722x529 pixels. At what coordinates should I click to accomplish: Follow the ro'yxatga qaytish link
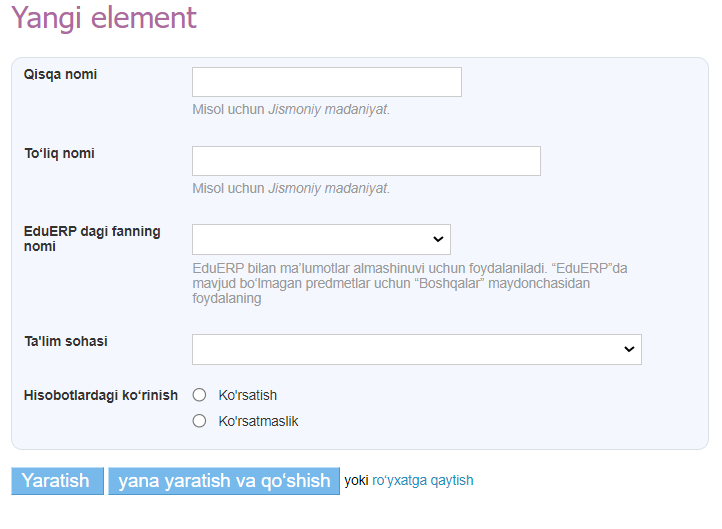coord(422,481)
